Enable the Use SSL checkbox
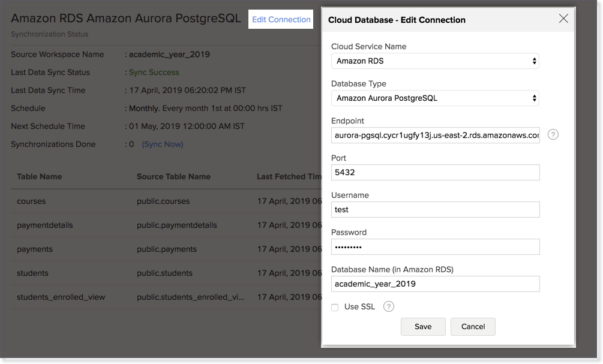 (335, 308)
